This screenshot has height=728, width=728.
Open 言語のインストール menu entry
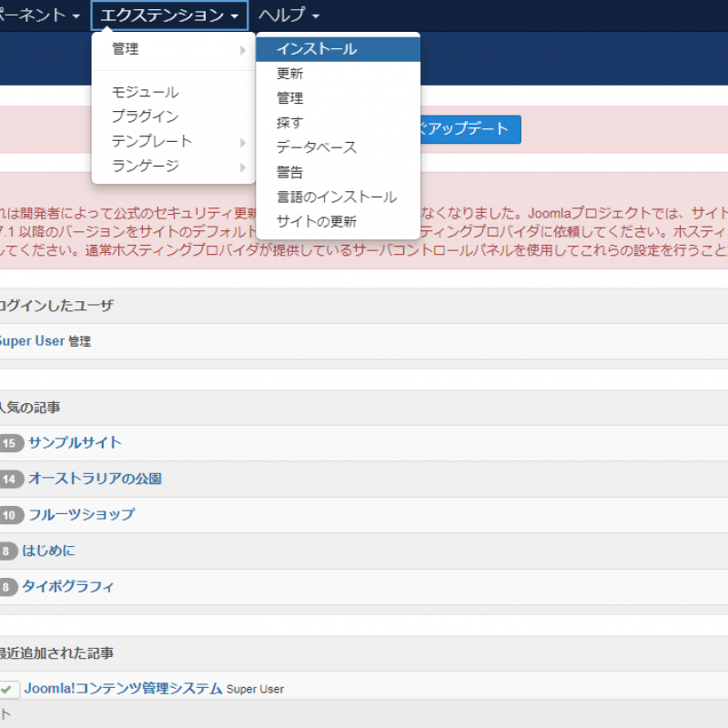[x=337, y=197]
